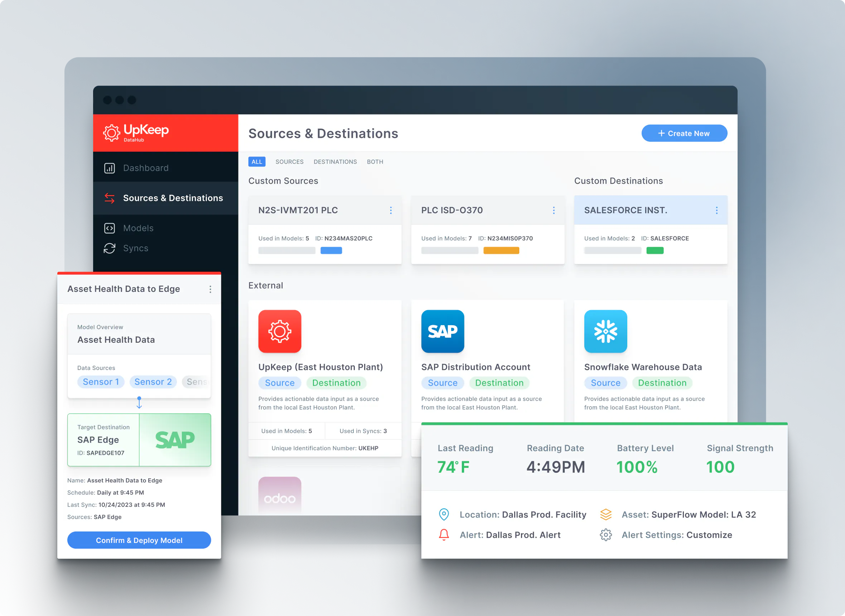Click Used in Syncs: 3 cell
The width and height of the screenshot is (845, 616).
[x=363, y=431]
